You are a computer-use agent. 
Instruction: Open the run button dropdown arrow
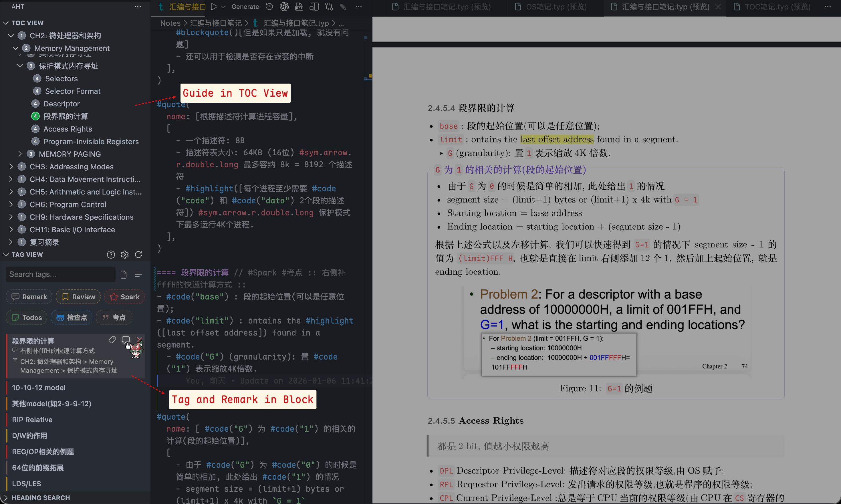point(223,7)
